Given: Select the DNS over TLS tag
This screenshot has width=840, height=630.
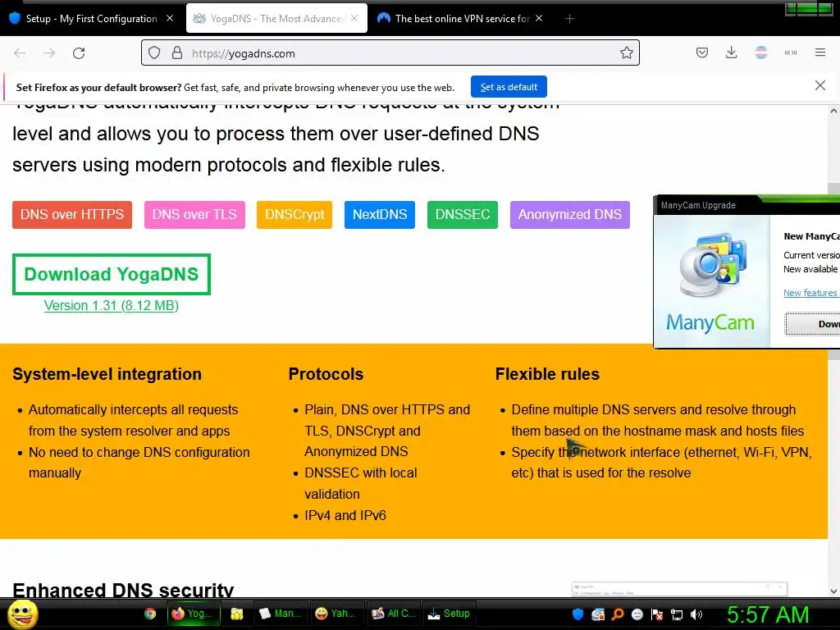Looking at the screenshot, I should click(x=194, y=215).
